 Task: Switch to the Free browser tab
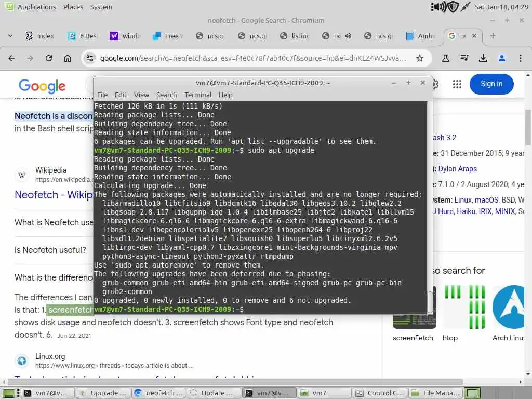click(x=168, y=36)
